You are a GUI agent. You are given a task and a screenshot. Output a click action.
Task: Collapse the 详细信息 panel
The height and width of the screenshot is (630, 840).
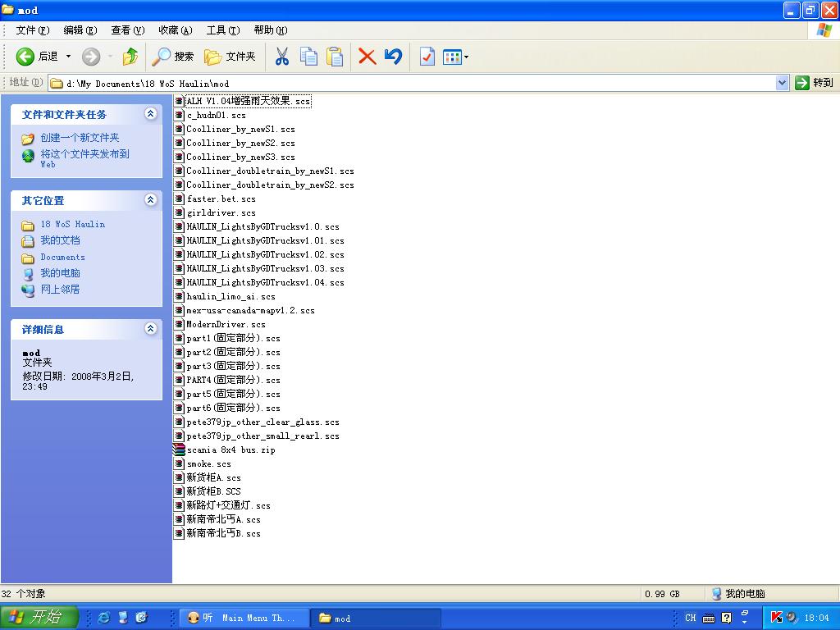(150, 329)
